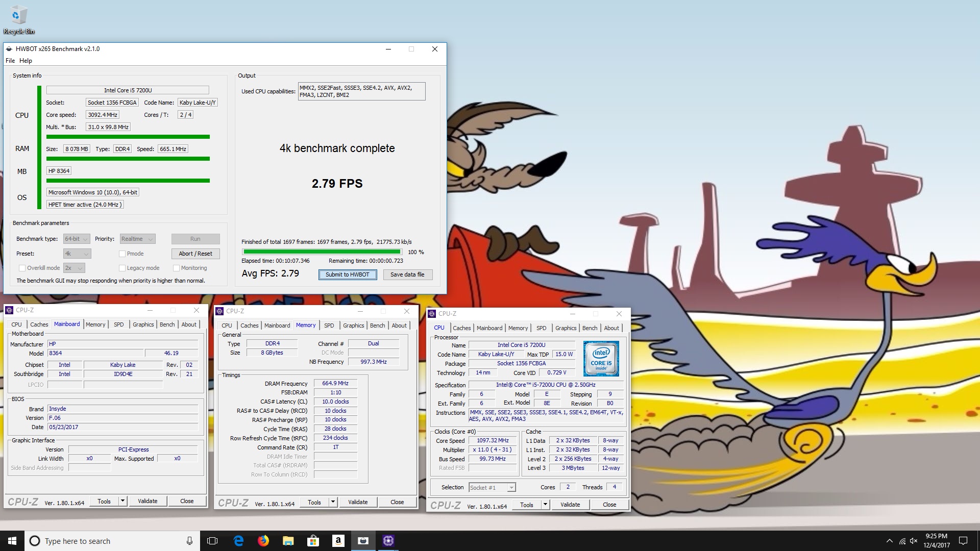
Task: Click the 2.79 FPS result text
Action: coord(337,184)
